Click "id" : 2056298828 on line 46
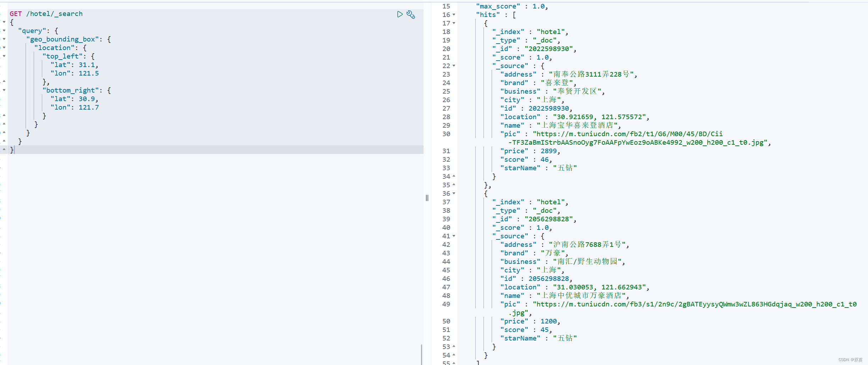This screenshot has width=868, height=365. 536,279
